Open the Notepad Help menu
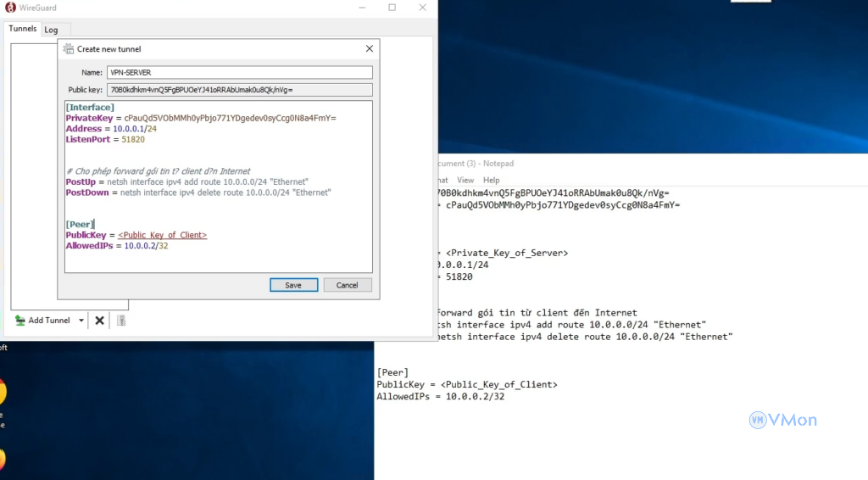This screenshot has height=480, width=868. pos(492,180)
